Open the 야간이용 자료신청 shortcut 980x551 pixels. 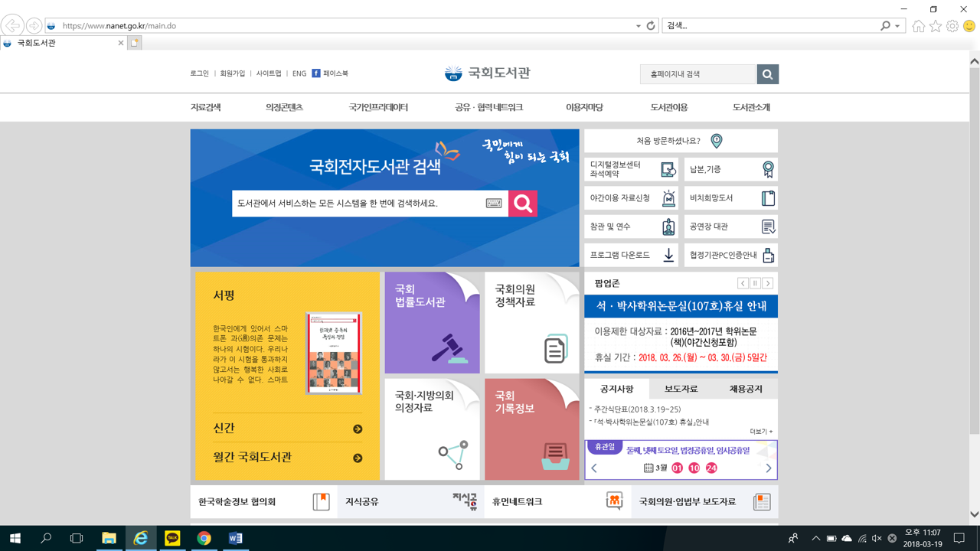pos(632,198)
